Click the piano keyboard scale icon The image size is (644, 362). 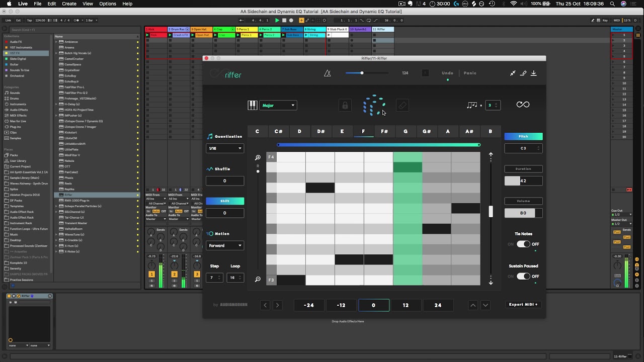[x=253, y=105]
